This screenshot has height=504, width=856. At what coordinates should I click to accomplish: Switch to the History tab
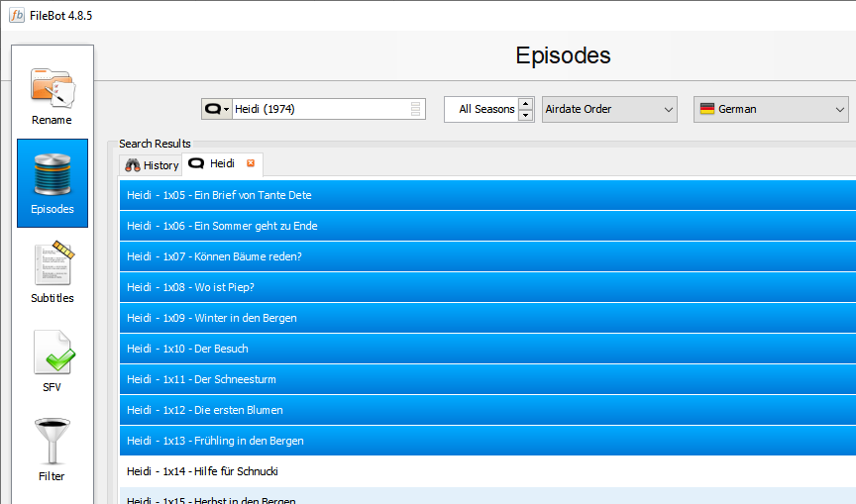pos(151,165)
